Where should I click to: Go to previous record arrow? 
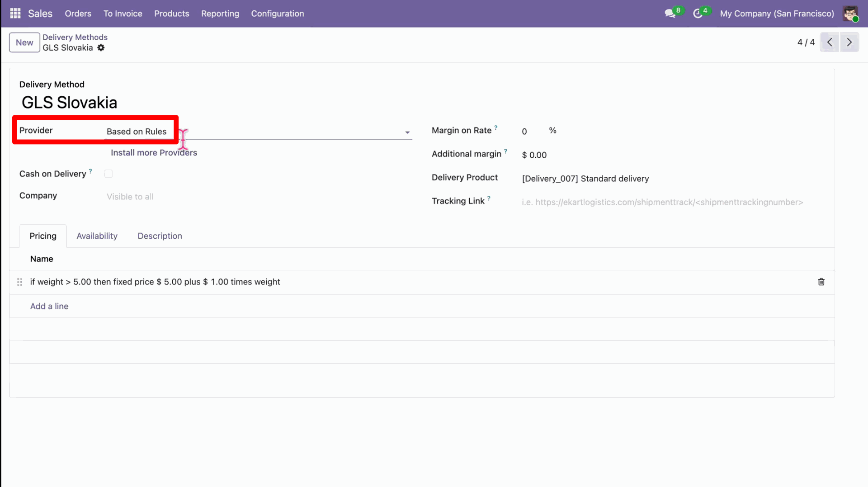(830, 42)
